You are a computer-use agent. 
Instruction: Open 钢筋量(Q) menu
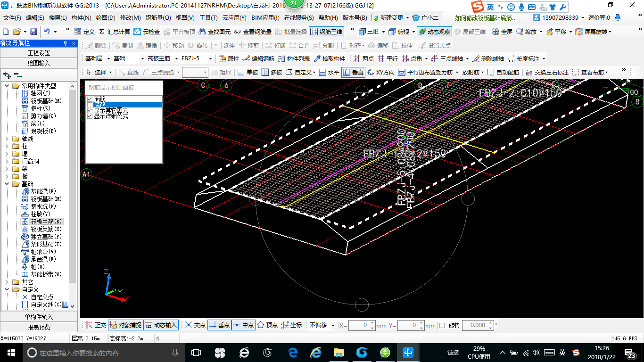[x=158, y=17]
